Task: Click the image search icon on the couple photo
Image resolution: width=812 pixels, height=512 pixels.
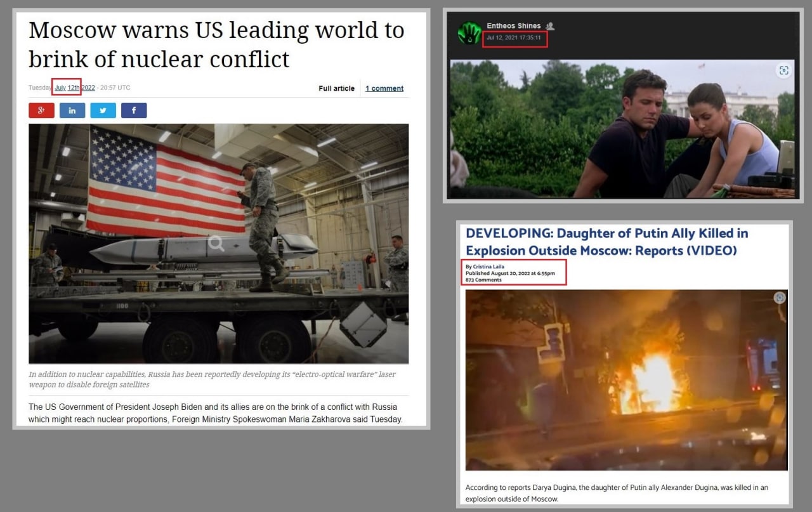Action: [x=783, y=70]
